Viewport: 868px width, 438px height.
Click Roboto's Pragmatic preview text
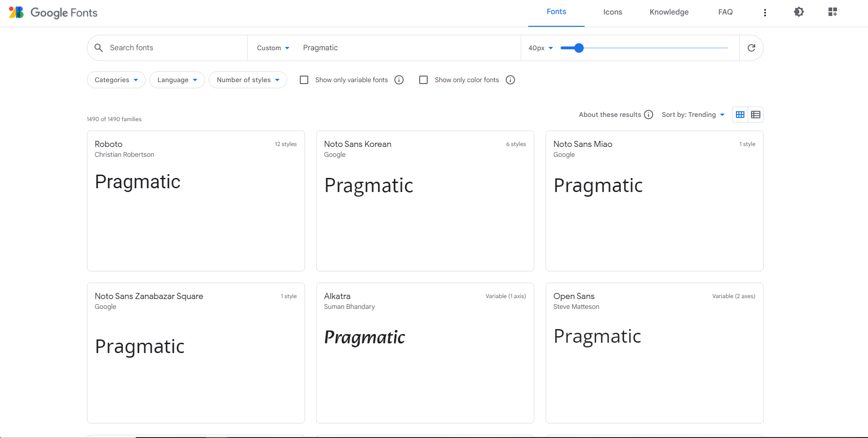point(138,182)
